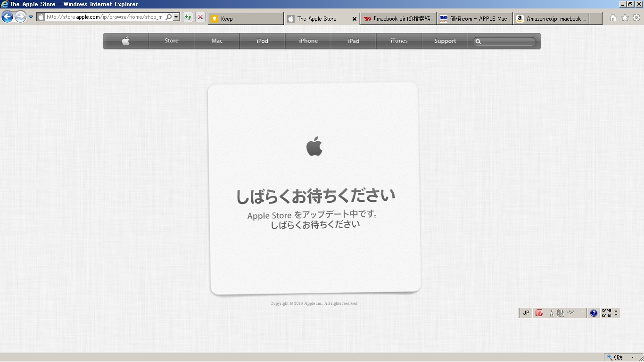
Task: Click the green refresh arrows button
Action: coord(188,17)
